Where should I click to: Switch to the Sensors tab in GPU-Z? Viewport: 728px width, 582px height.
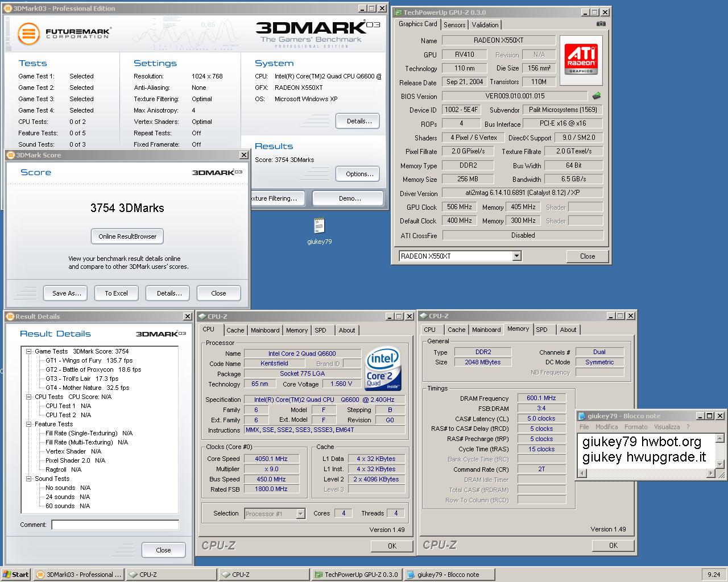pos(454,24)
